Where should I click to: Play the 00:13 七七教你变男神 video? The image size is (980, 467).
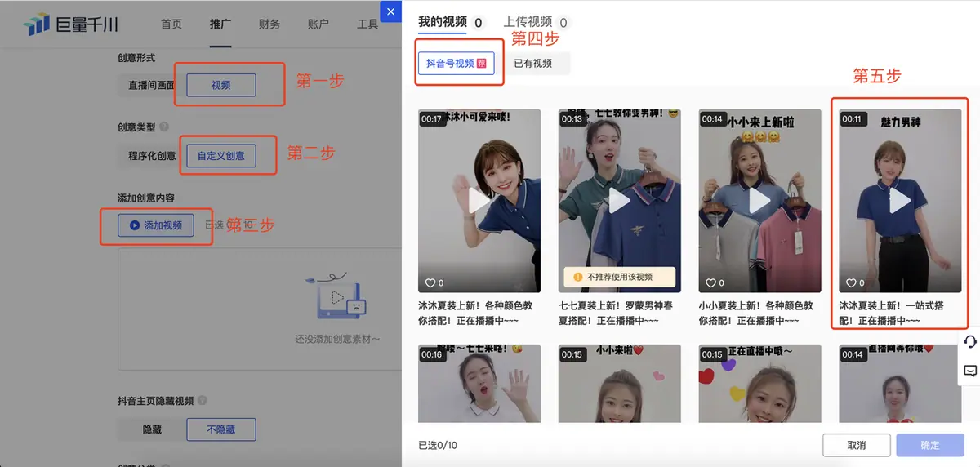620,201
